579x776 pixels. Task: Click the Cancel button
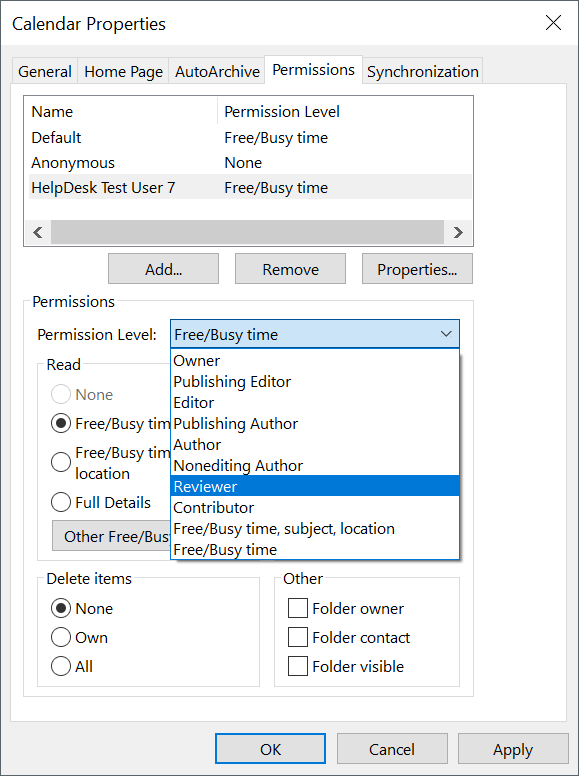pyautogui.click(x=392, y=749)
